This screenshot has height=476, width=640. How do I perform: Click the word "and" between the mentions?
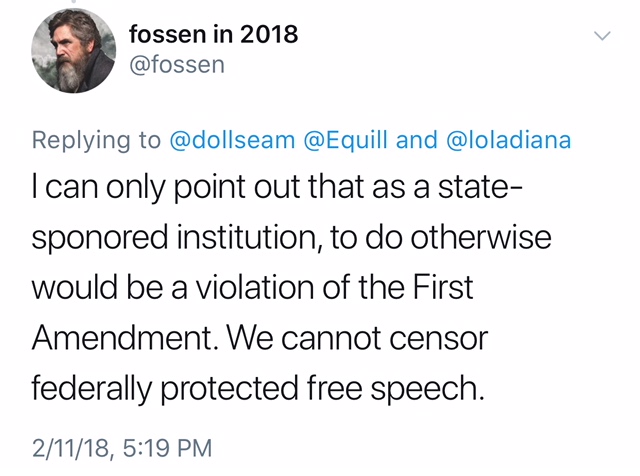click(417, 140)
